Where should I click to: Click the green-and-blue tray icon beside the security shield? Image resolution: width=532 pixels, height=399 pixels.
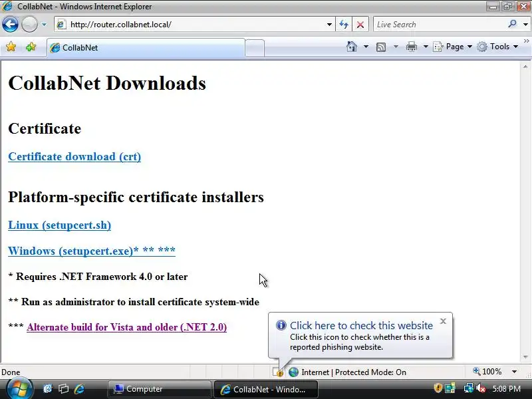click(x=450, y=388)
